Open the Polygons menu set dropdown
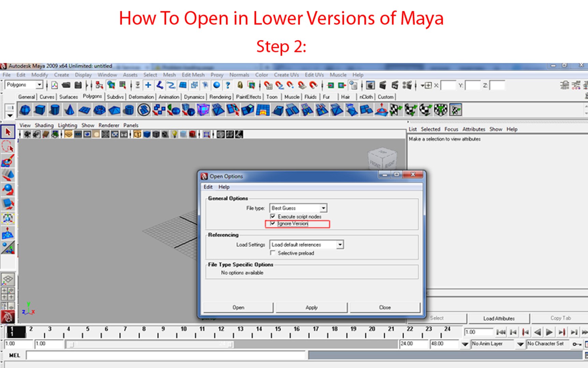 point(24,85)
